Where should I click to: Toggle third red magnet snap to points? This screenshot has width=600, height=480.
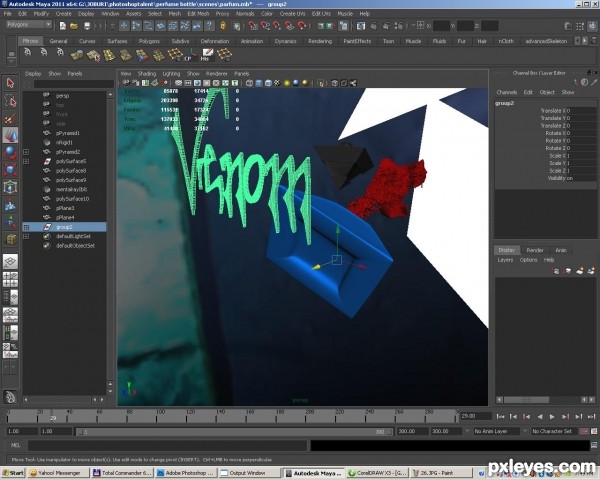(x=277, y=26)
